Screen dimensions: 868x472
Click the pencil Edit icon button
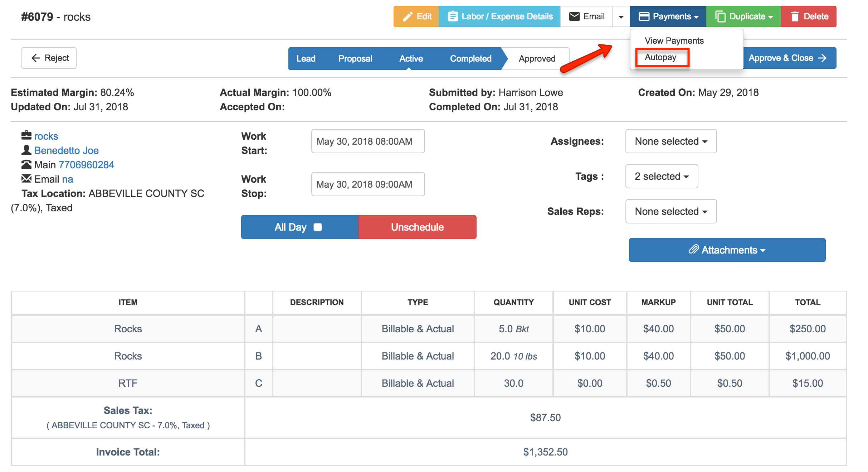(x=408, y=17)
